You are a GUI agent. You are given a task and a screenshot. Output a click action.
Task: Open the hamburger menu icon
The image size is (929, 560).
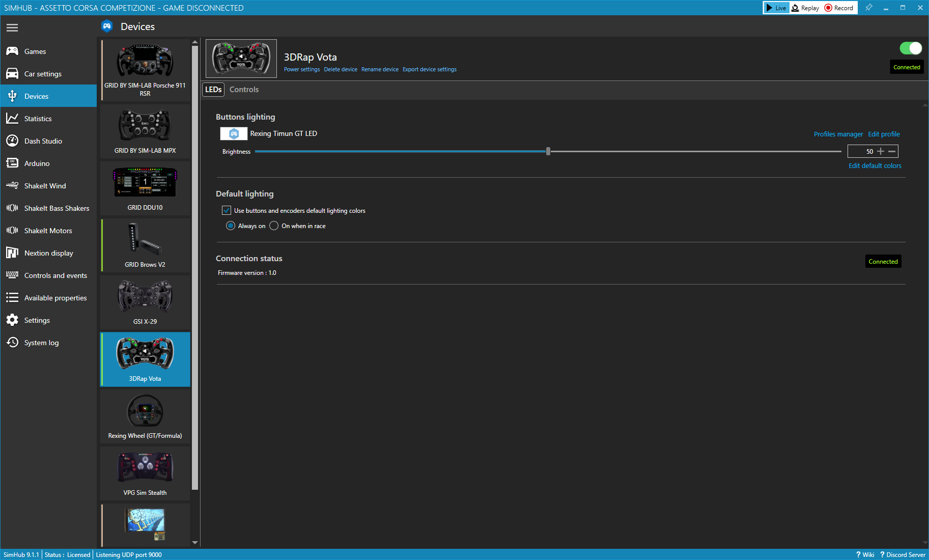[12, 27]
